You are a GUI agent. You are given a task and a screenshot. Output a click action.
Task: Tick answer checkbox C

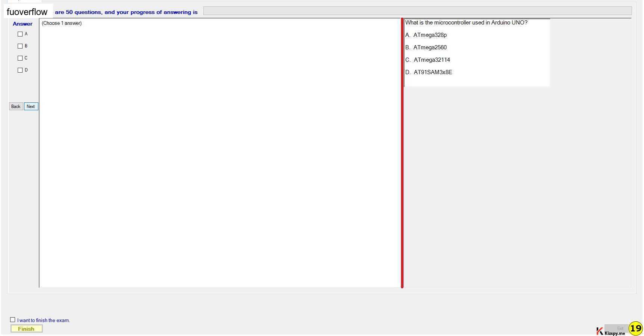point(20,58)
